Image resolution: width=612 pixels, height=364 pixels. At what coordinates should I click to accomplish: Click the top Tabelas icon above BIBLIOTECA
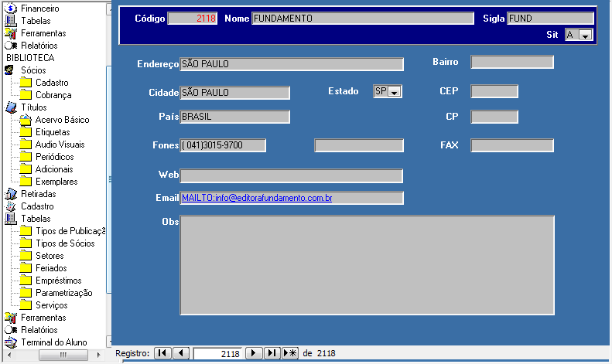coord(11,21)
